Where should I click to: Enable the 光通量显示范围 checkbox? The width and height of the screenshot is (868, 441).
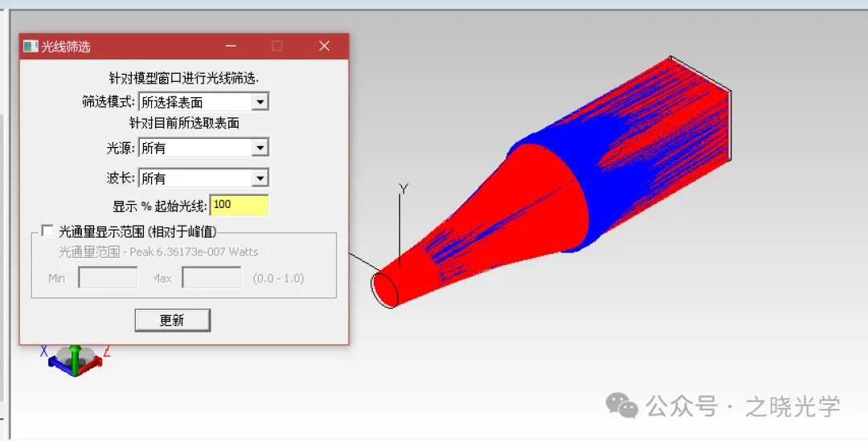tap(47, 231)
